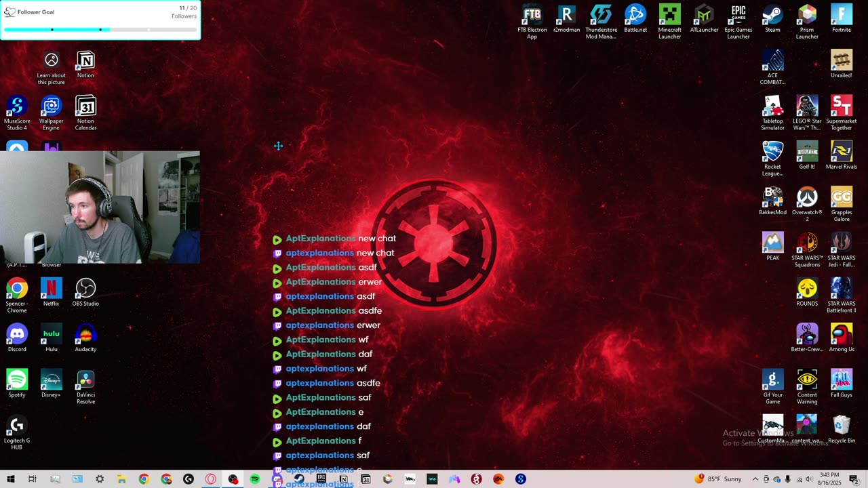The image size is (868, 488).
Task: Open the Minecraft Launcher icon
Action: (669, 22)
